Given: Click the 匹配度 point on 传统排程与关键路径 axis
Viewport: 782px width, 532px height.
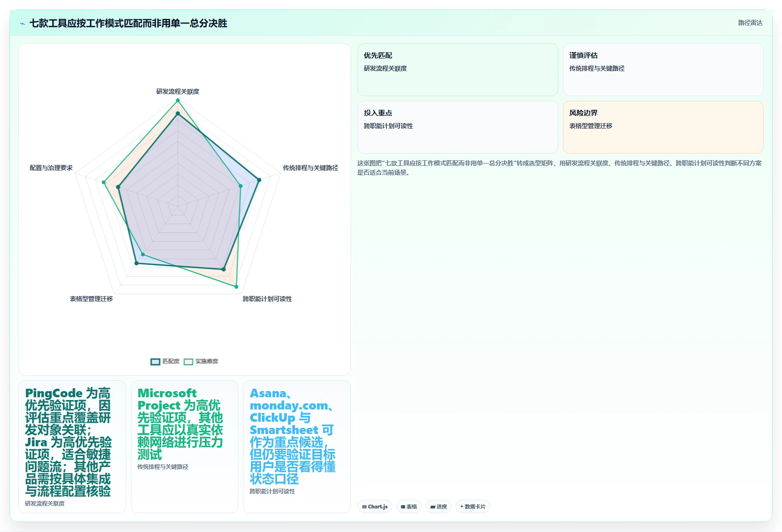Looking at the screenshot, I should click(259, 180).
